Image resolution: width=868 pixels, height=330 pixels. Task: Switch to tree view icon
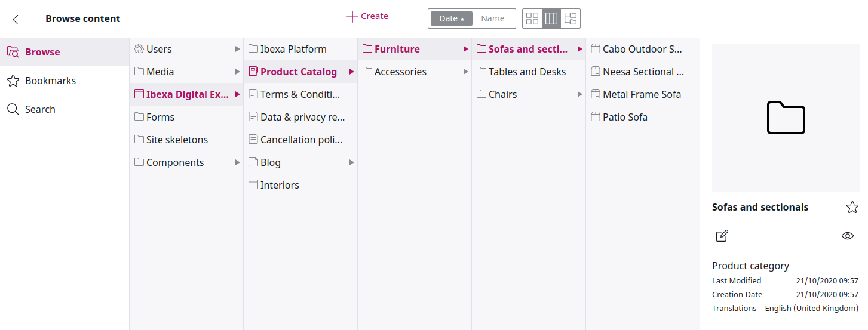[x=571, y=18]
